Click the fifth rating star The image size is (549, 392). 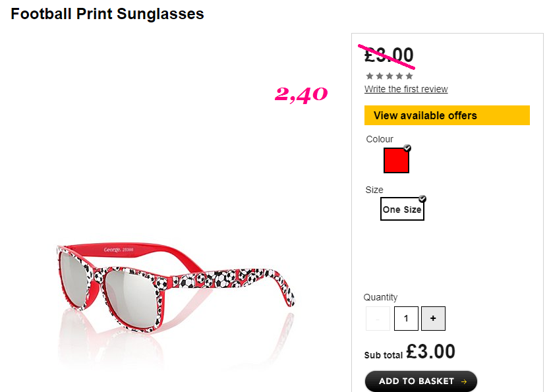coord(409,76)
